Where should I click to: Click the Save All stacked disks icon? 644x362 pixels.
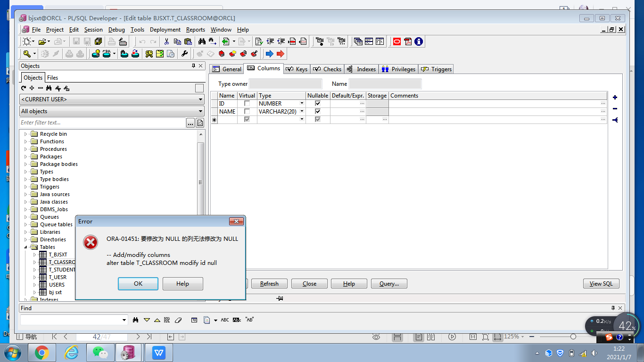99,41
